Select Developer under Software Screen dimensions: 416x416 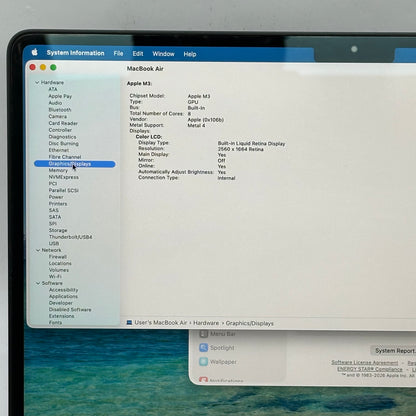[x=61, y=303]
